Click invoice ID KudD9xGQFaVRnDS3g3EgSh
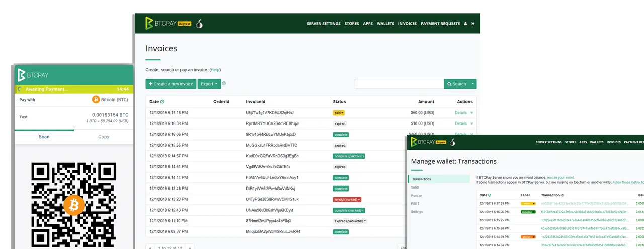644x249 pixels. point(272,156)
